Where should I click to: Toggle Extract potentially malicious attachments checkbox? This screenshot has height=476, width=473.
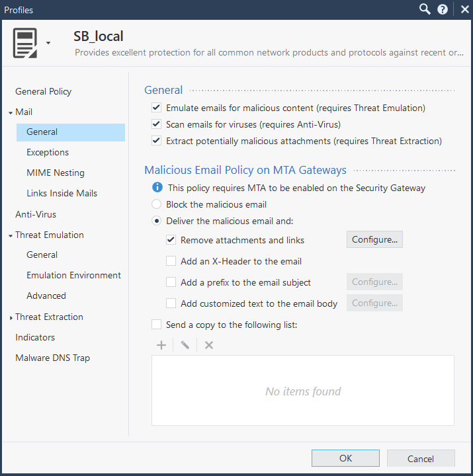[156, 141]
